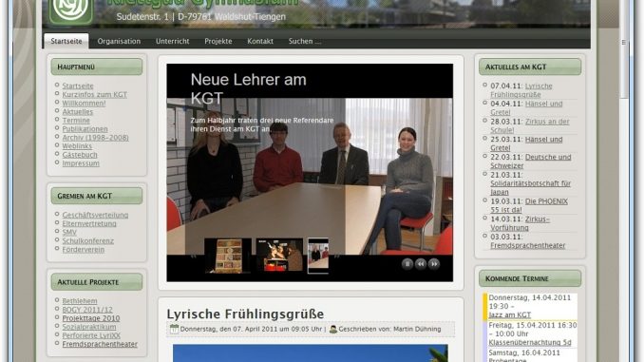Open Startseite link in Hauptmenü
This screenshot has width=644, height=362.
click(x=78, y=86)
